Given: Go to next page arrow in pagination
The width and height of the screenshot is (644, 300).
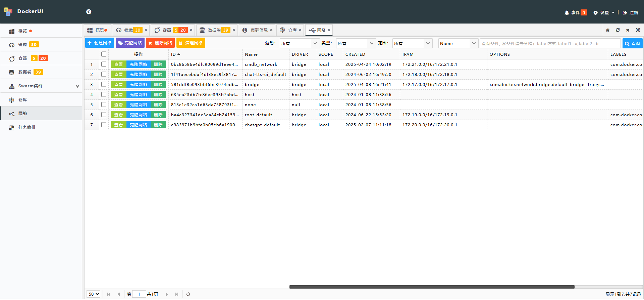Looking at the screenshot, I should [x=167, y=294].
